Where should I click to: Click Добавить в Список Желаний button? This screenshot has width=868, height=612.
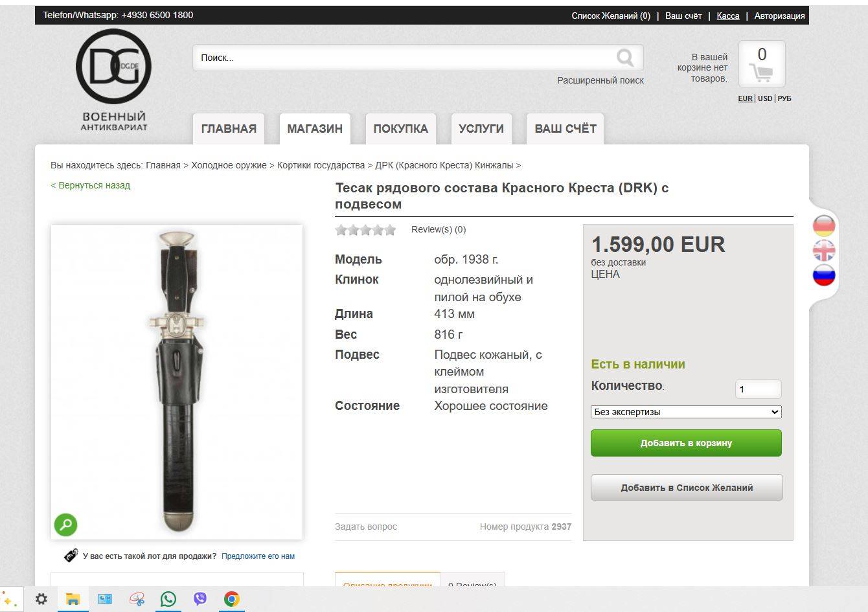click(687, 488)
